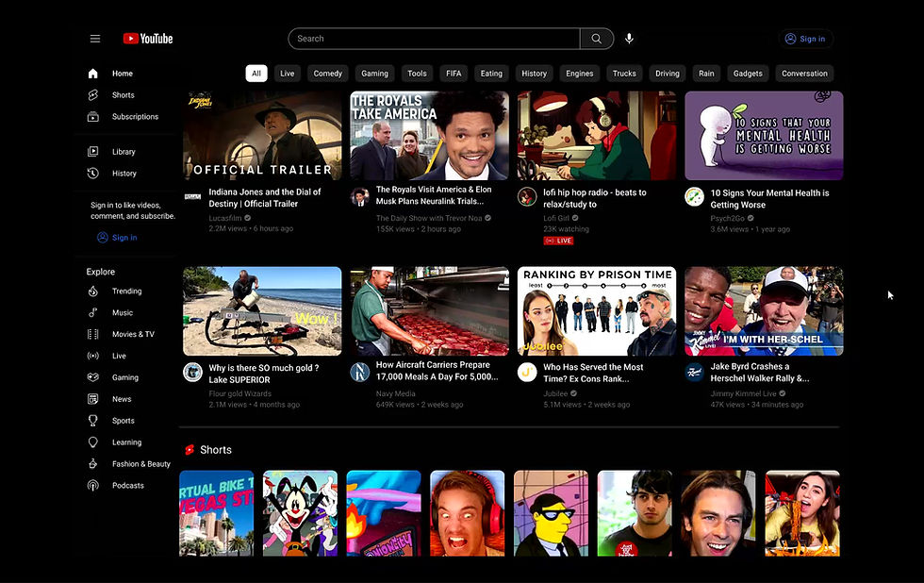The width and height of the screenshot is (924, 583).
Task: Open Music note icon under Explore
Action: click(93, 312)
